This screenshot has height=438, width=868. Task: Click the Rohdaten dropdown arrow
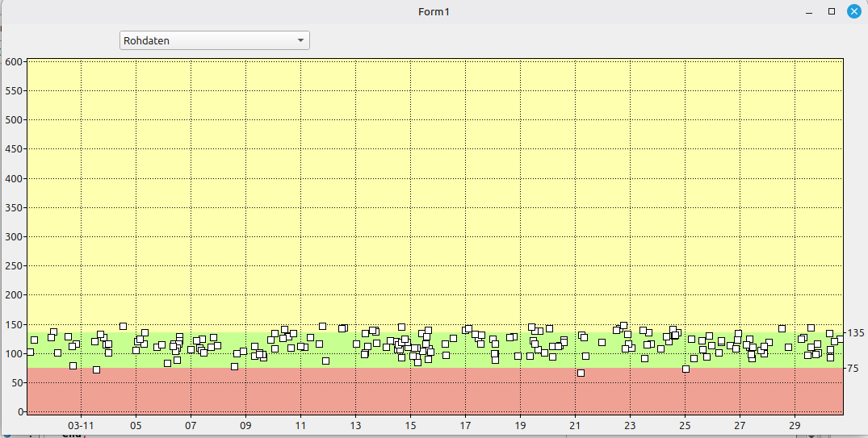[300, 40]
